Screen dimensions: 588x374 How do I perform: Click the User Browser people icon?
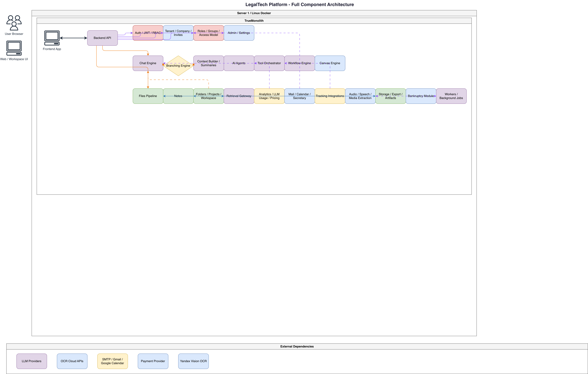[x=14, y=23]
